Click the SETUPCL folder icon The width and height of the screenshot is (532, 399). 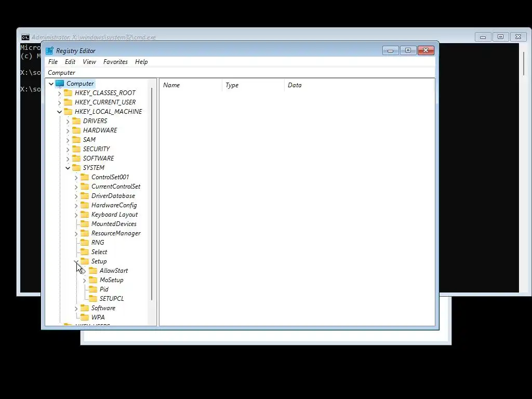coord(93,299)
